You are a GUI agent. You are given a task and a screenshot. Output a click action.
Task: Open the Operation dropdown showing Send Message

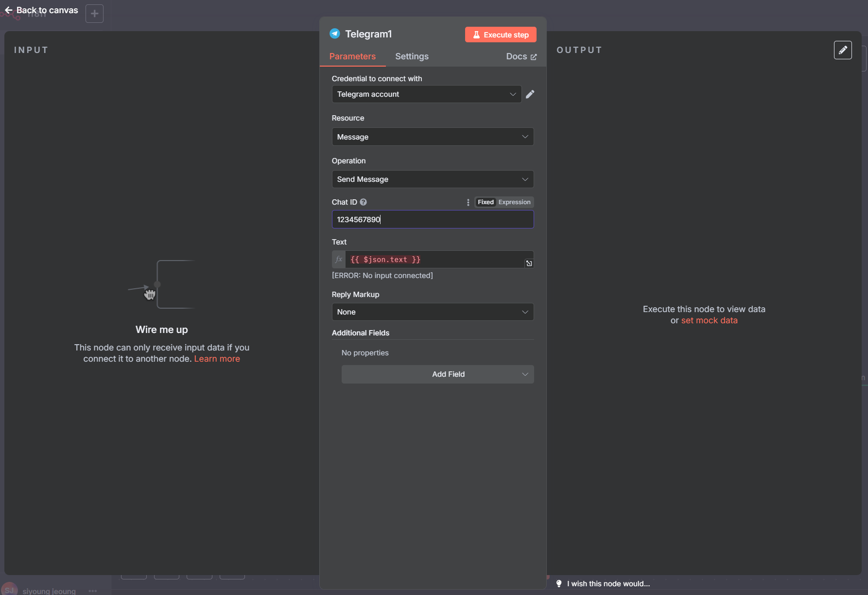(433, 179)
